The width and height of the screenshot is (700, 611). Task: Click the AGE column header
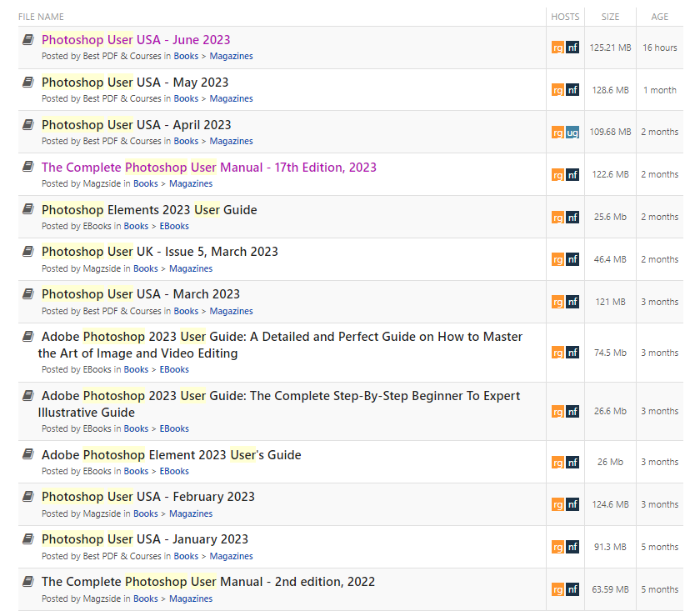click(x=659, y=17)
